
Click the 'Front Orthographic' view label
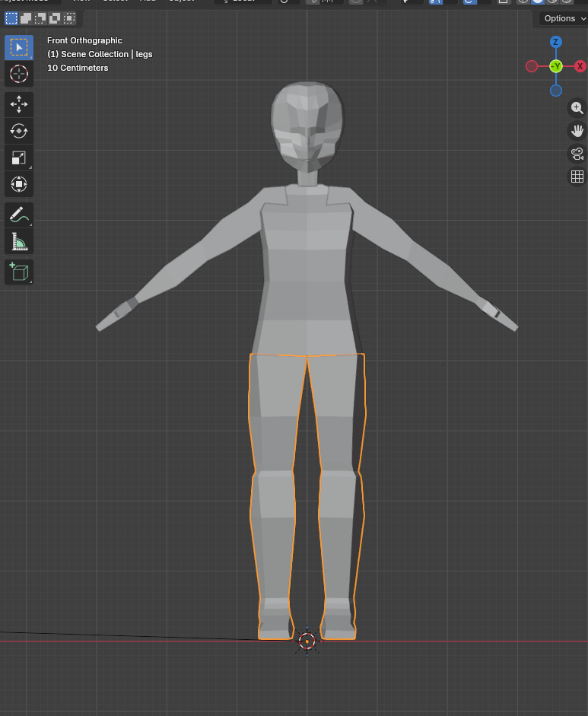point(84,40)
